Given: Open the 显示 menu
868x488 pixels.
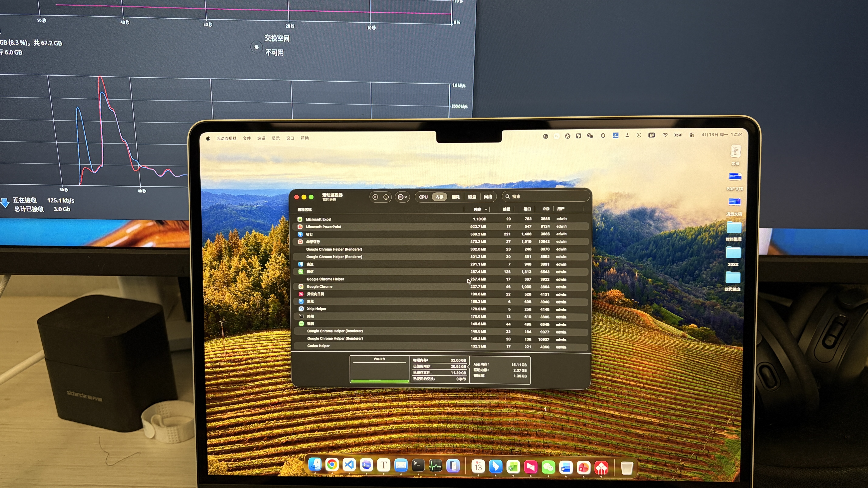Looking at the screenshot, I should pyautogui.click(x=276, y=138).
